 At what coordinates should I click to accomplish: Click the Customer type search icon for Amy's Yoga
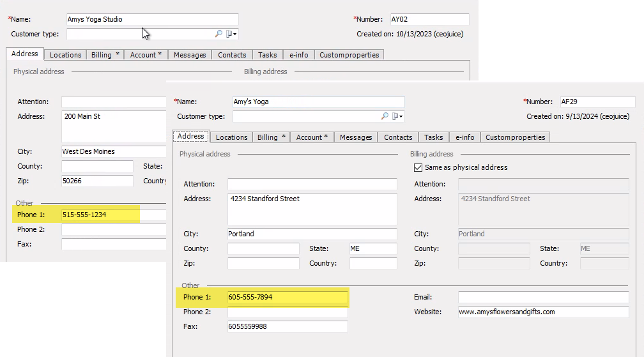pos(385,116)
